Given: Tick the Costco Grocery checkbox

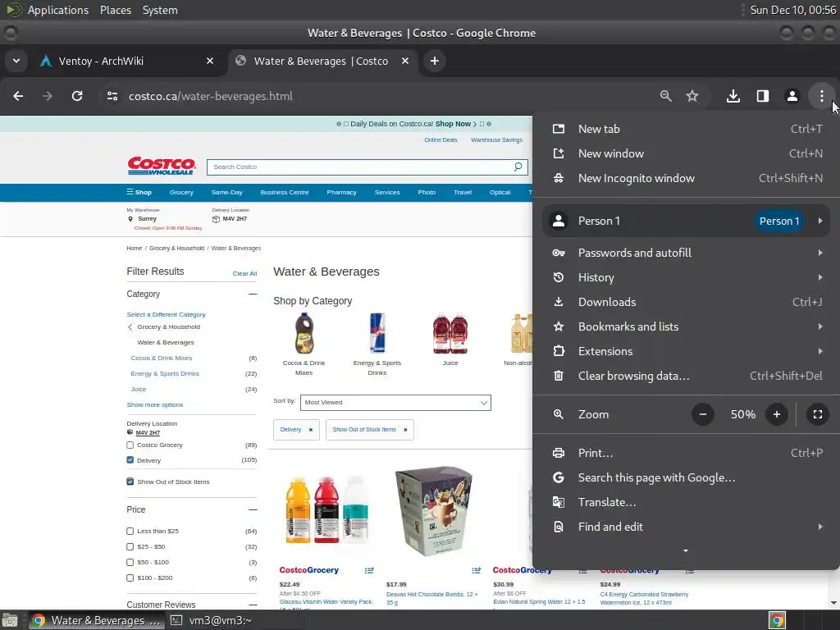Looking at the screenshot, I should point(130,445).
